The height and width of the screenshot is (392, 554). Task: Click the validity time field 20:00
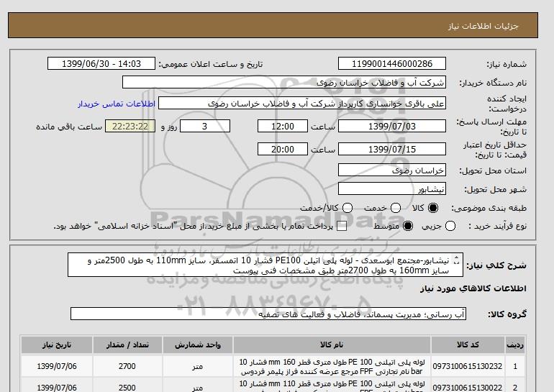pos(283,149)
